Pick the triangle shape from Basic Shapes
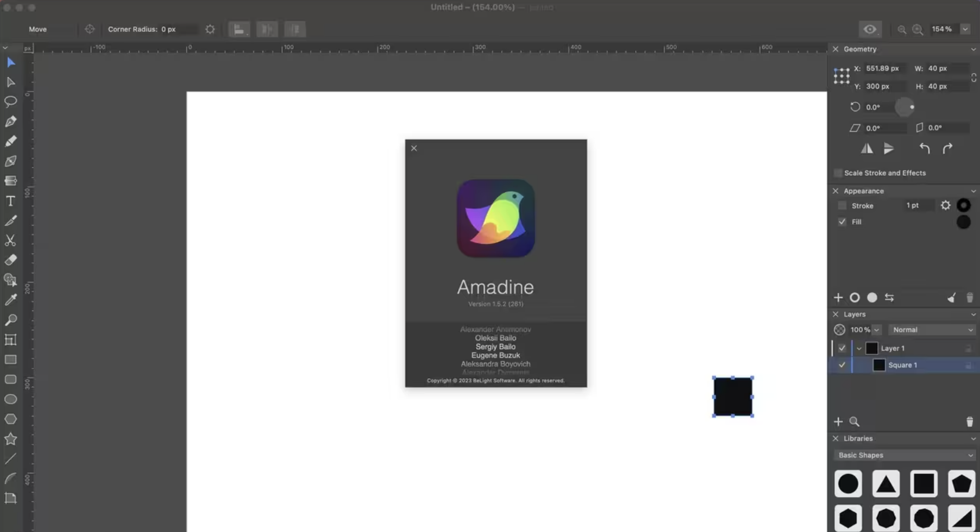Screen dimensions: 980x532 point(886,483)
